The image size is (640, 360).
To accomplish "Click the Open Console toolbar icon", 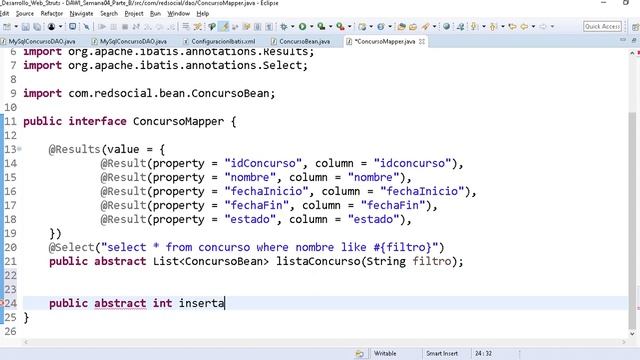I will point(72,27).
